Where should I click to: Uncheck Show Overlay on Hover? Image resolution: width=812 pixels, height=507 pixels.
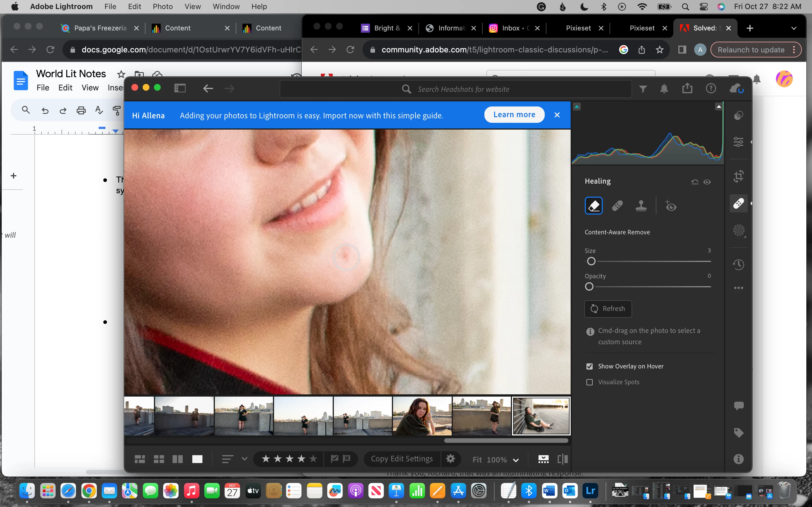coord(590,366)
